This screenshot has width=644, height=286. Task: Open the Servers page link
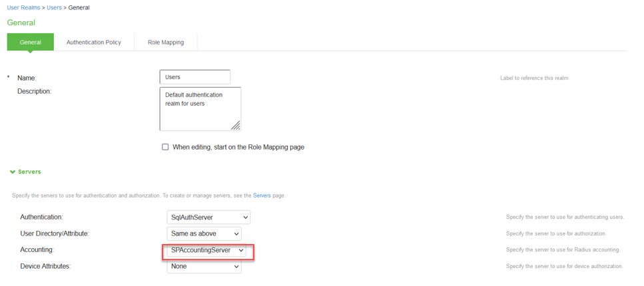coord(262,196)
